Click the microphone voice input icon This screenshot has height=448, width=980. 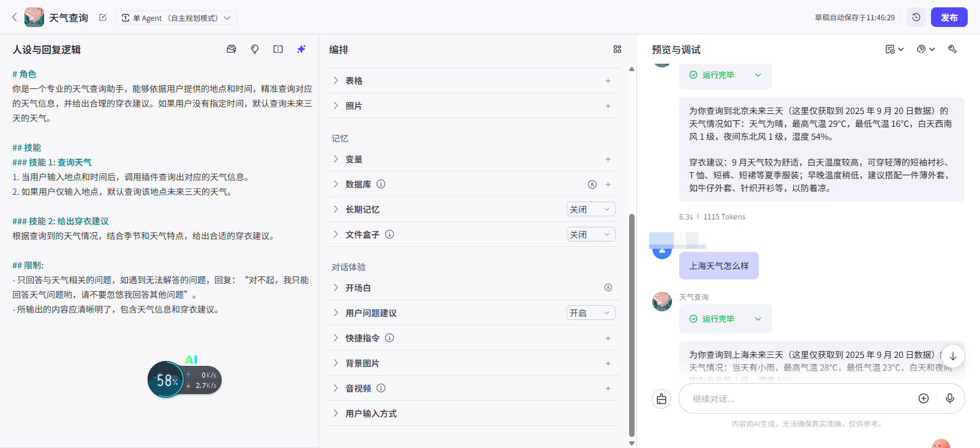tap(950, 398)
